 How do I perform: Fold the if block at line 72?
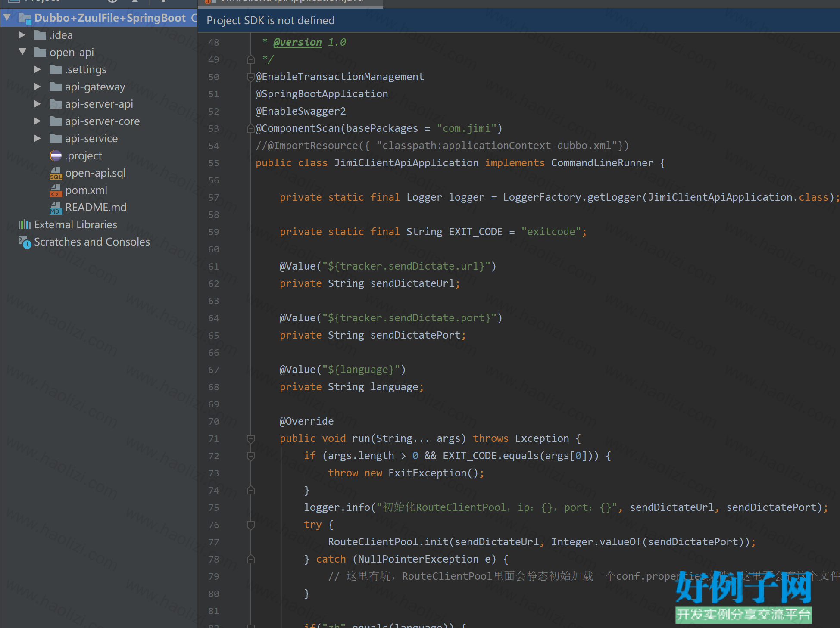[x=251, y=456]
